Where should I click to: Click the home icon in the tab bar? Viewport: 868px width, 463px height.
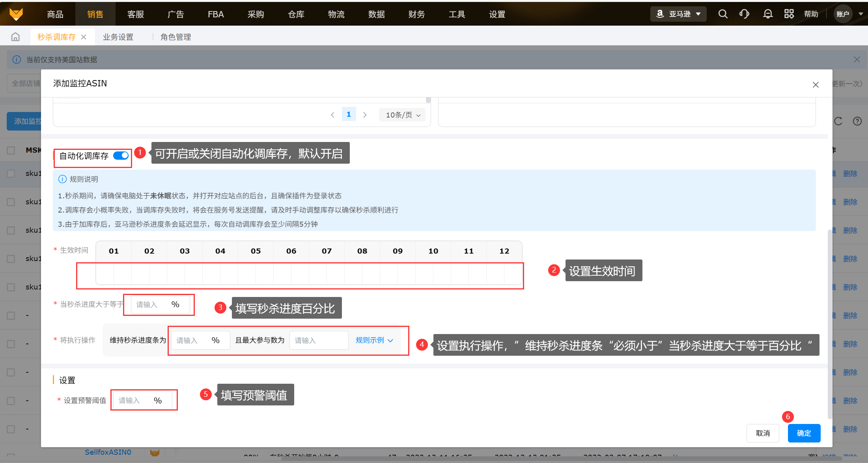pyautogui.click(x=15, y=37)
